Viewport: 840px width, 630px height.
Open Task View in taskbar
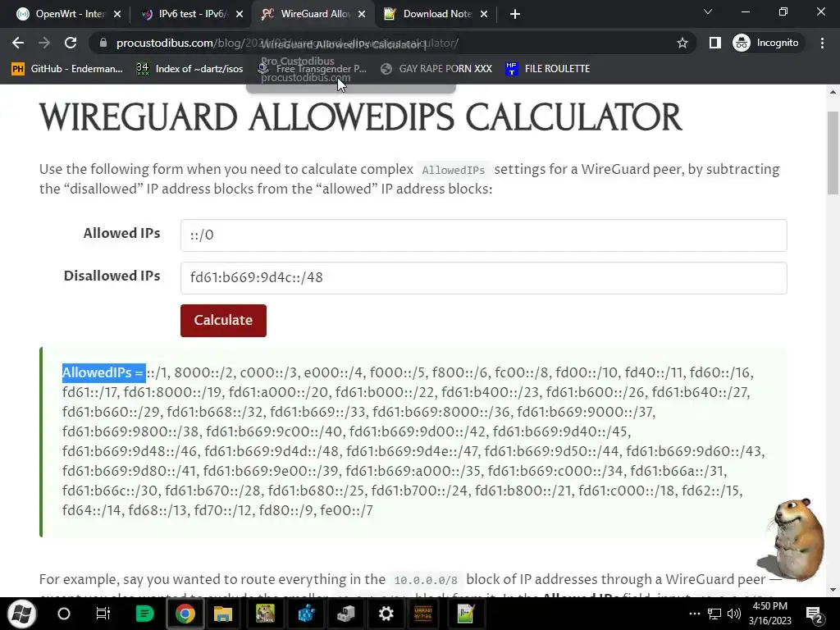click(103, 614)
